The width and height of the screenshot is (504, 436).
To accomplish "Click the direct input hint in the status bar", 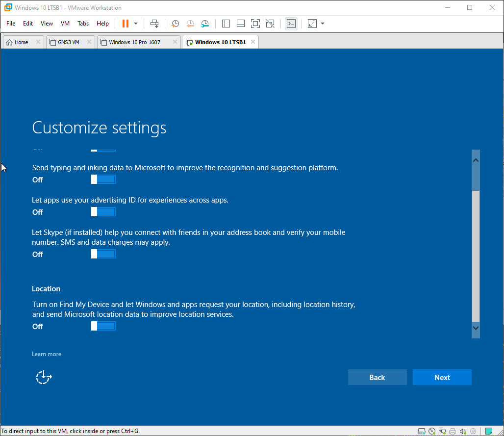I will (x=71, y=431).
